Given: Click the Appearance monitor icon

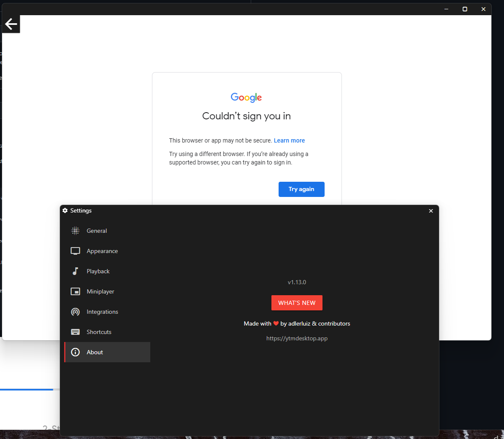Looking at the screenshot, I should (x=75, y=251).
